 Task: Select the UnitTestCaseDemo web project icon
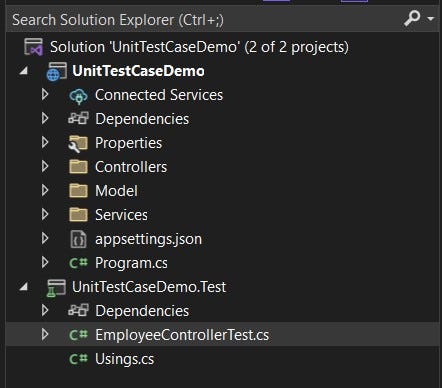pyautogui.click(x=56, y=71)
